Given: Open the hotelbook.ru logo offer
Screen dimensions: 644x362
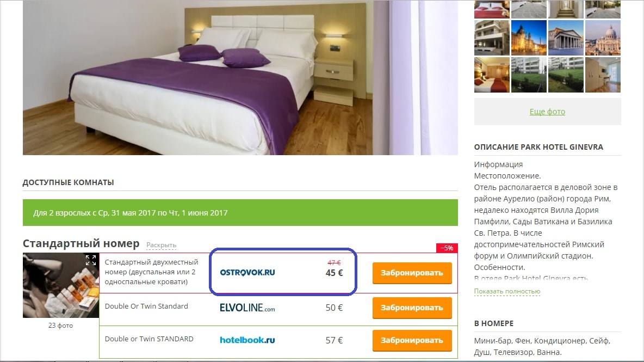Looking at the screenshot, I should [x=247, y=340].
